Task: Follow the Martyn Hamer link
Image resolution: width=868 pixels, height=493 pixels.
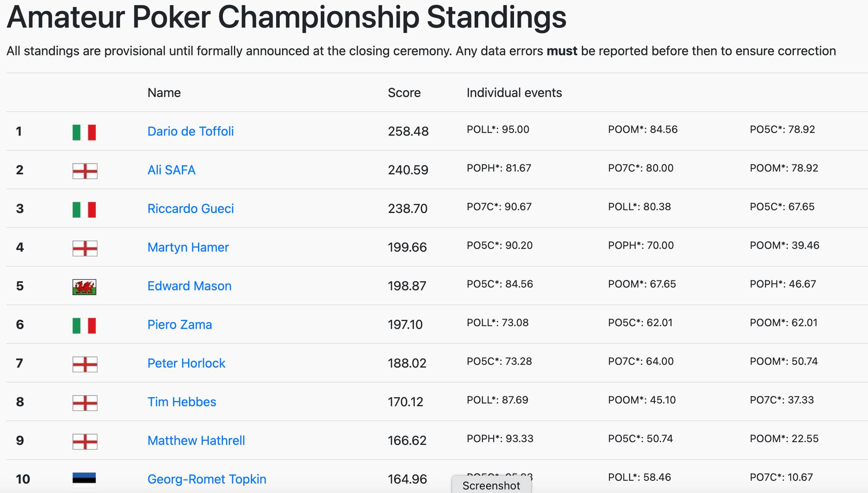Action: [188, 247]
